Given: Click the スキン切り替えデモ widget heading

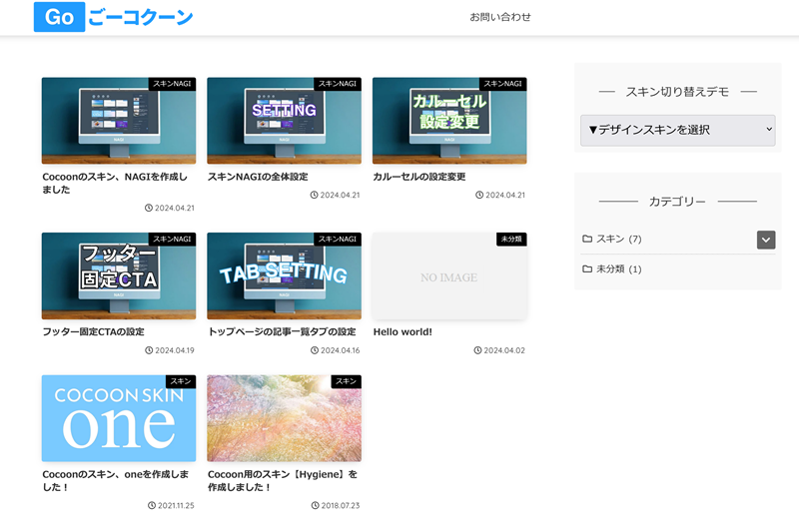Looking at the screenshot, I should pos(678,92).
